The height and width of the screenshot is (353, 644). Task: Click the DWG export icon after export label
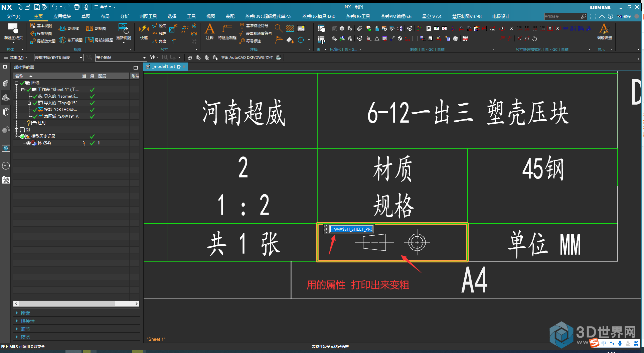tap(278, 57)
